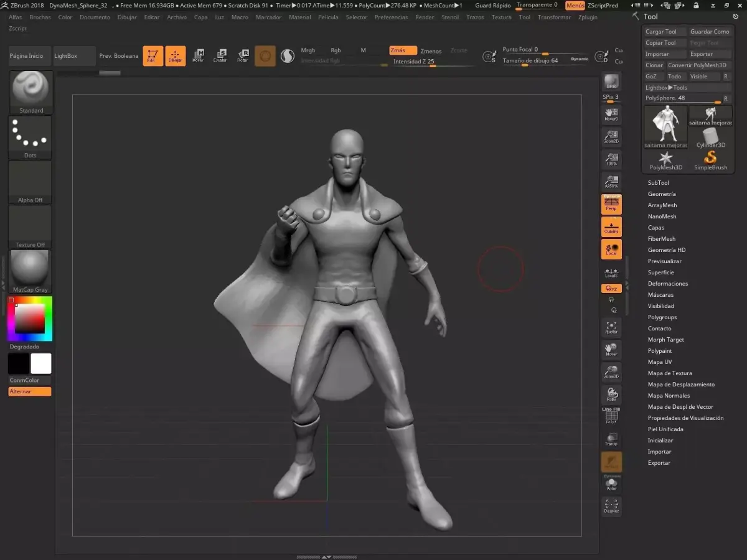This screenshot has width=747, height=560.
Task: Toggle Transp transparency mode
Action: pos(611,439)
